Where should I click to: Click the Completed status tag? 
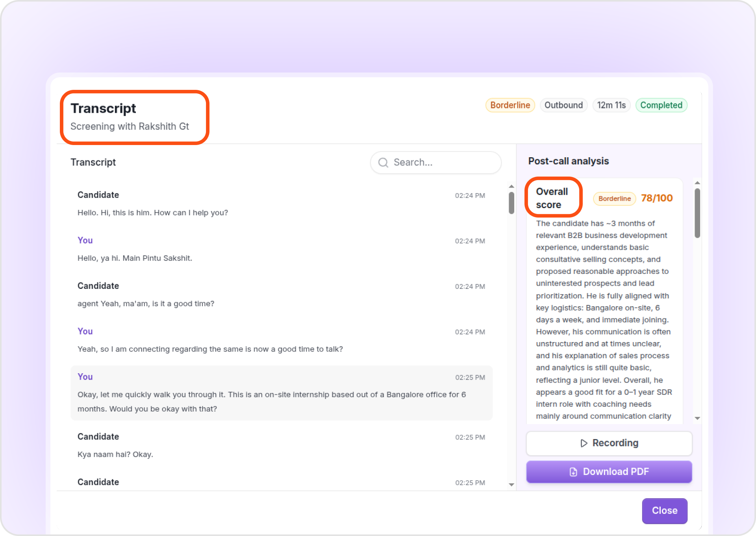661,105
